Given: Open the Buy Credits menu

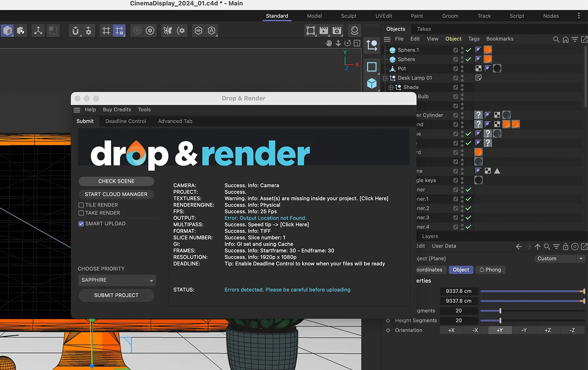Looking at the screenshot, I should pyautogui.click(x=117, y=110).
